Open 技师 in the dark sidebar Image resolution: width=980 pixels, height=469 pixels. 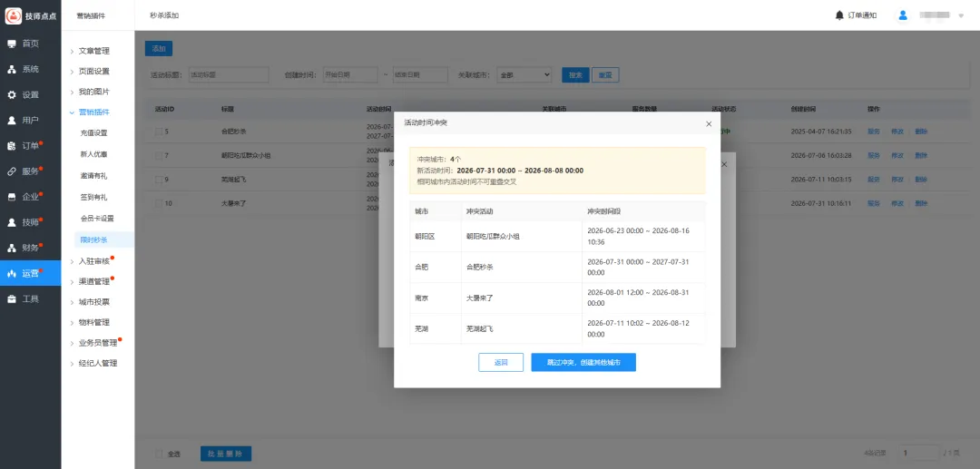(30, 222)
